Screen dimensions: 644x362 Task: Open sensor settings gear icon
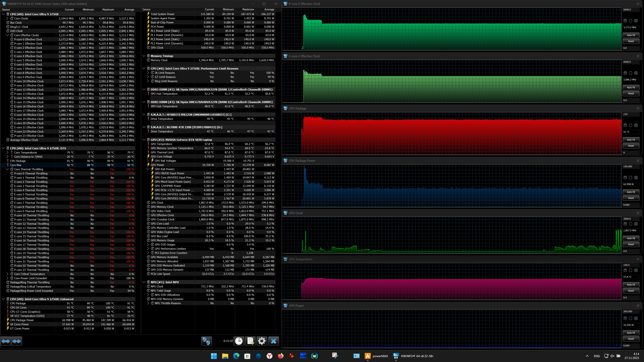262,341
